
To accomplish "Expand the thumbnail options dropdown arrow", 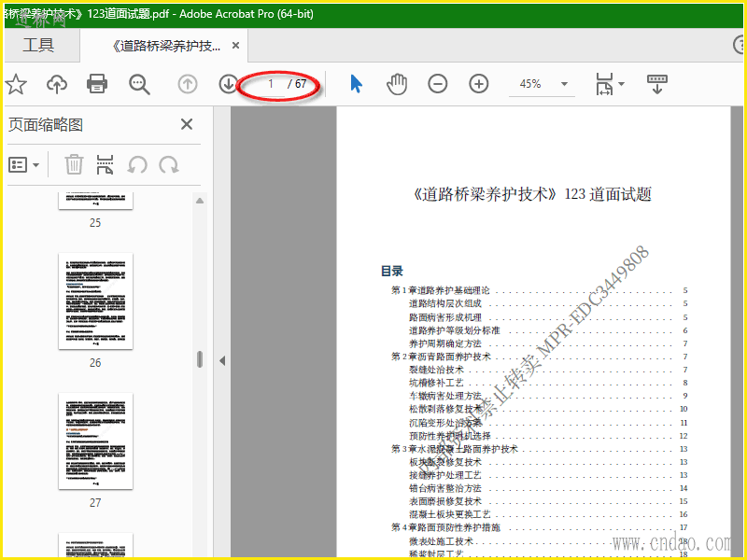I will [36, 165].
